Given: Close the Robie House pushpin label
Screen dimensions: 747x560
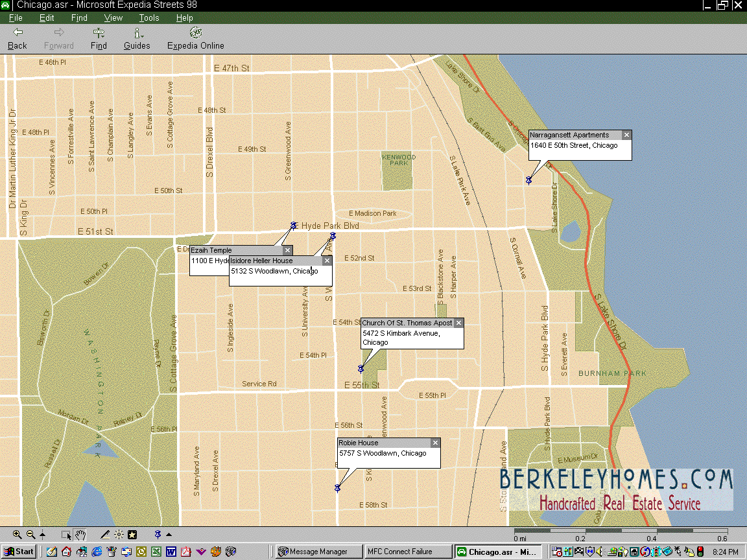Looking at the screenshot, I should pyautogui.click(x=435, y=443).
